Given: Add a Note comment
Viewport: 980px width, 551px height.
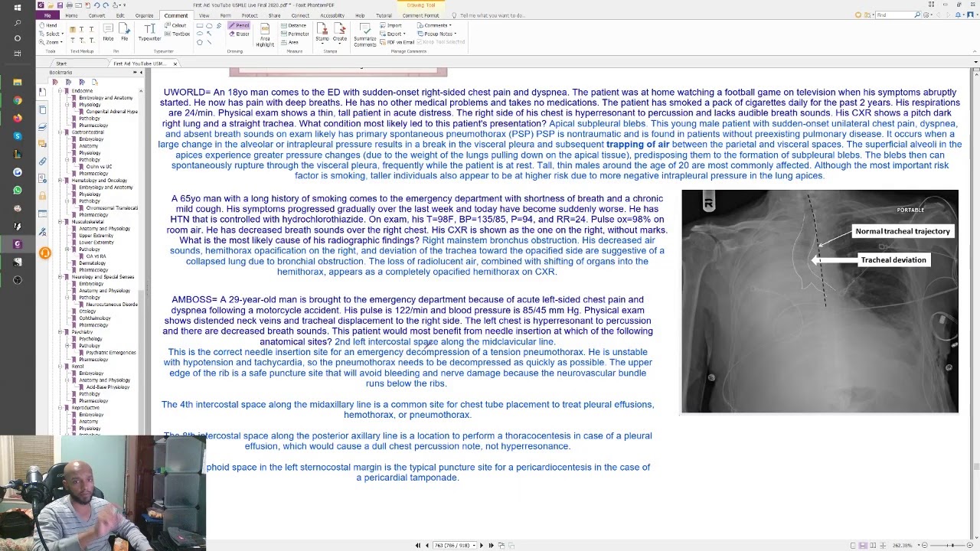Looking at the screenshot, I should point(108,31).
